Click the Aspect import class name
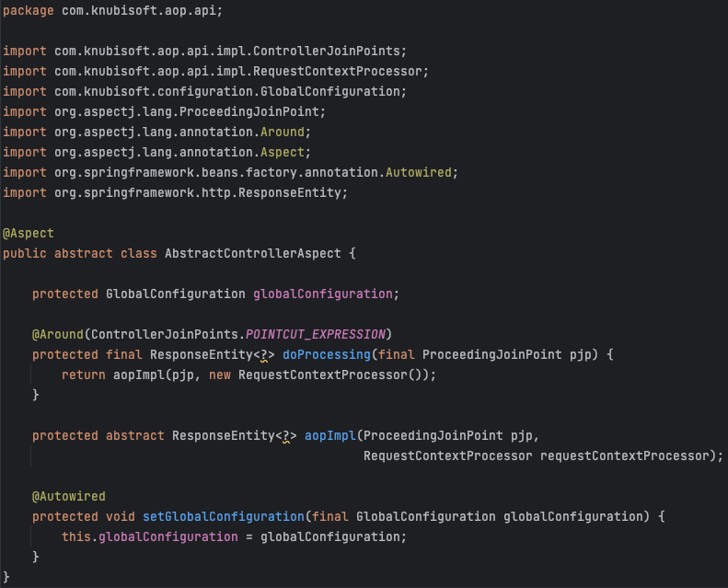 (282, 152)
